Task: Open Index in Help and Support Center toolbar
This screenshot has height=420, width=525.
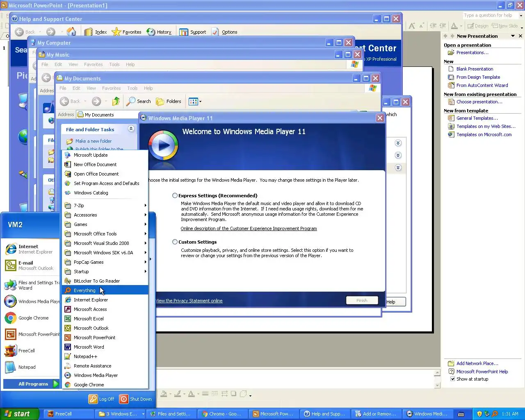Action: [96, 32]
